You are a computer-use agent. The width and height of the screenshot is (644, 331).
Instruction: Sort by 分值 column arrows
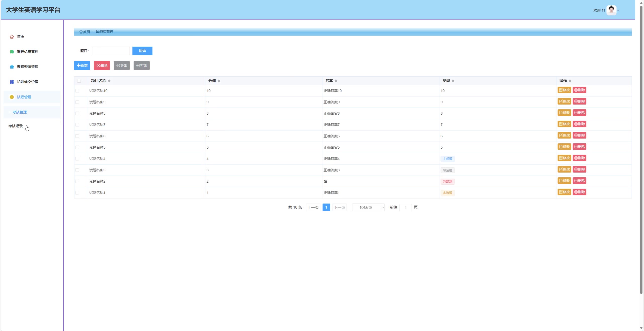click(x=219, y=81)
